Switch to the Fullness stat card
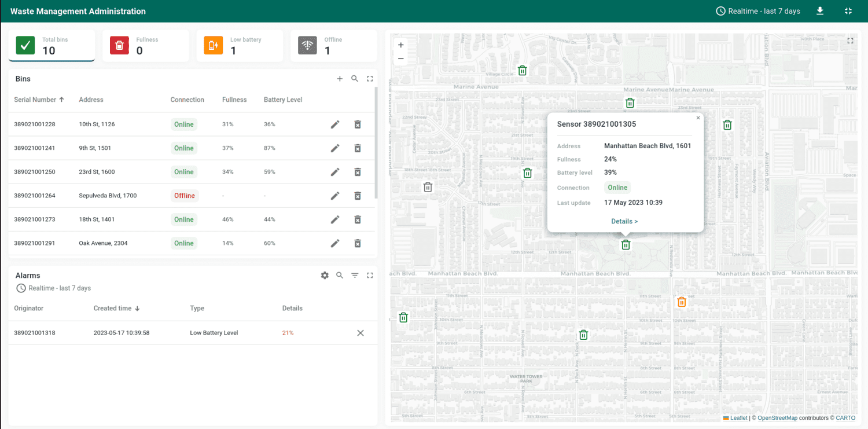This screenshot has width=868, height=429. tap(145, 45)
